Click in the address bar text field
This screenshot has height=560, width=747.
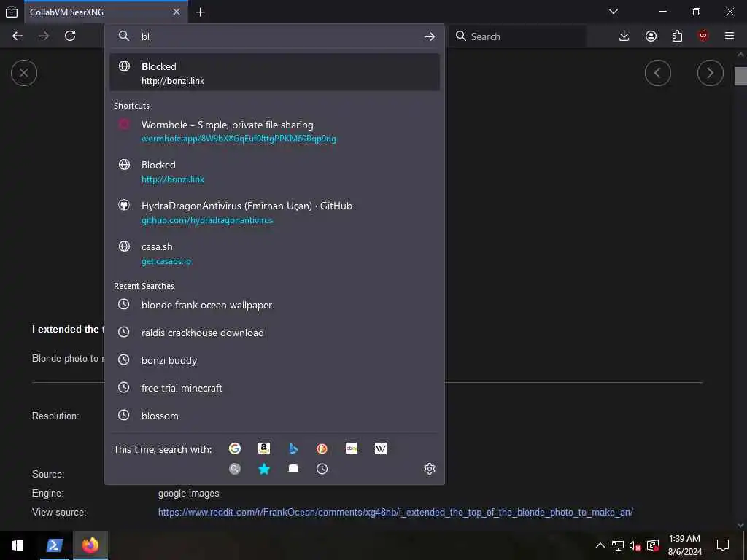point(279,36)
